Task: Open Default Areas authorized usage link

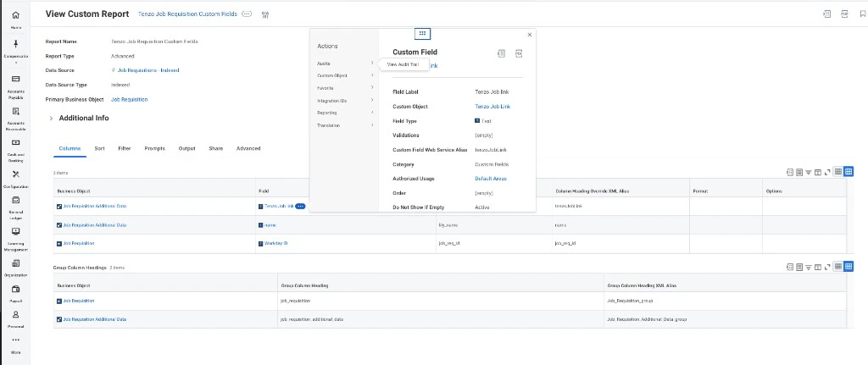Action: tap(491, 179)
